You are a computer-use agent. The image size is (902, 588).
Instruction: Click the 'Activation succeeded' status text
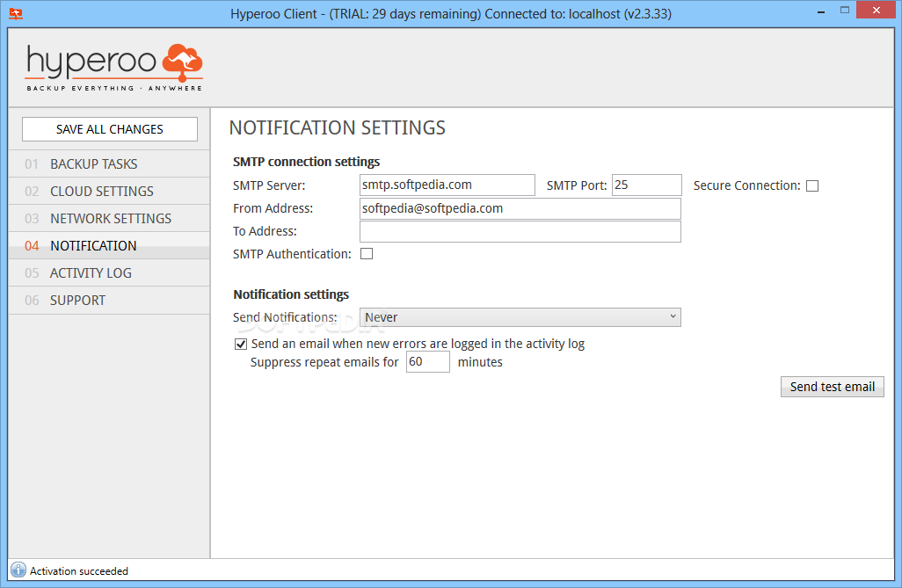tap(79, 570)
